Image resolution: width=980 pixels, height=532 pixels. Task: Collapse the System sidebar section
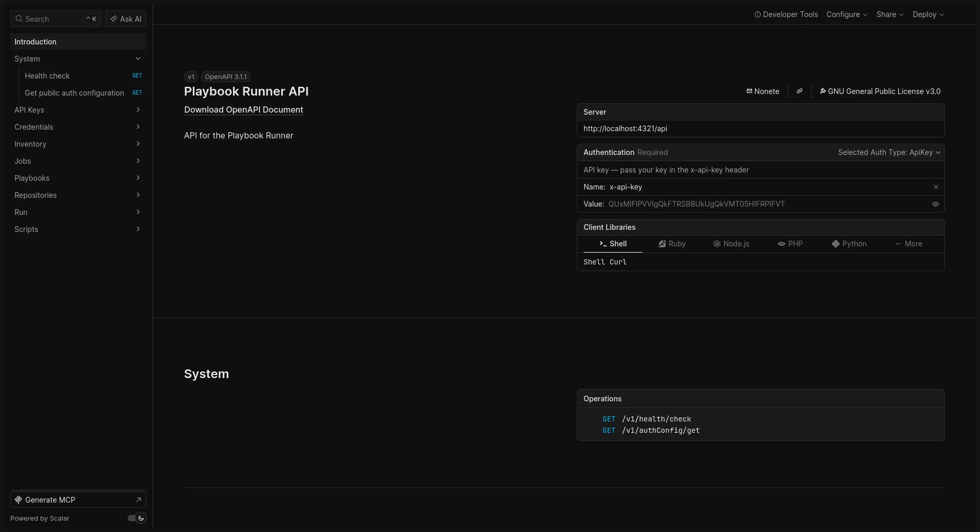[x=138, y=59]
